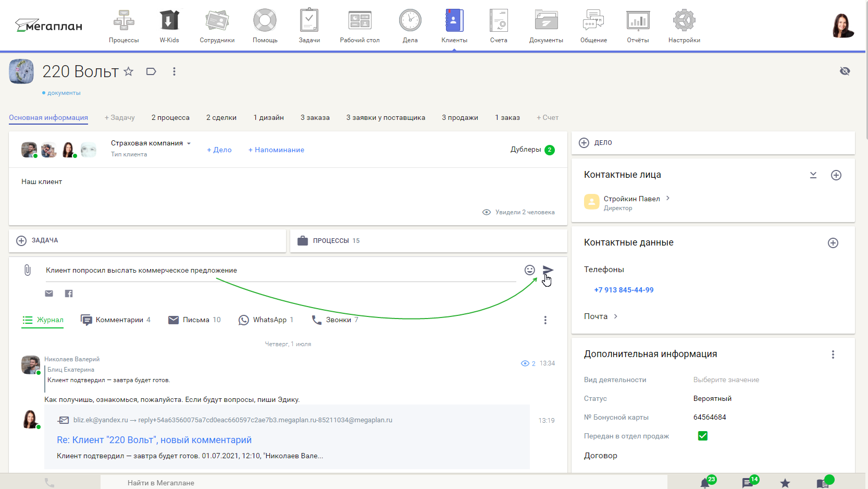
Task: Open the Процессы module
Action: [x=124, y=27]
